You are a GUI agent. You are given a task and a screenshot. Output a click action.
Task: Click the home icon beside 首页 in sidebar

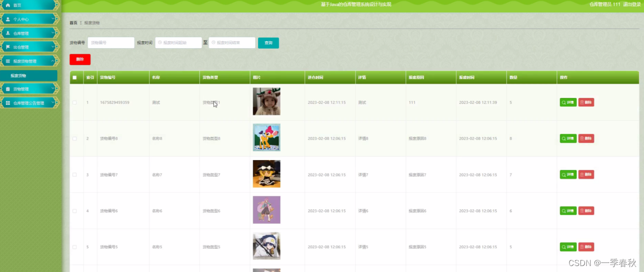coord(7,5)
